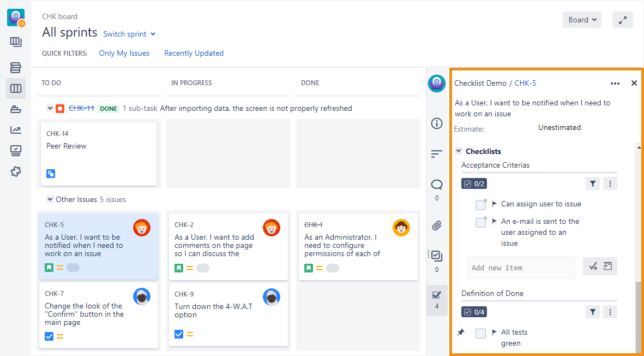Enter full screen board view

tap(622, 20)
